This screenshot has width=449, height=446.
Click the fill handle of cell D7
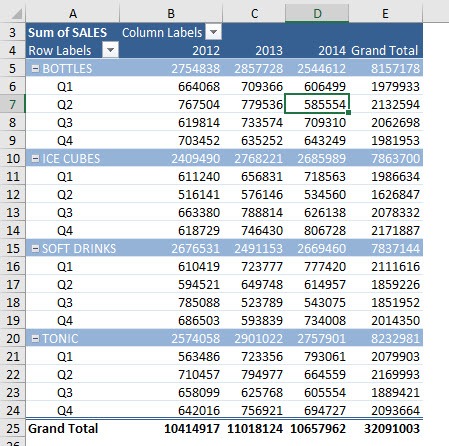coord(349,113)
